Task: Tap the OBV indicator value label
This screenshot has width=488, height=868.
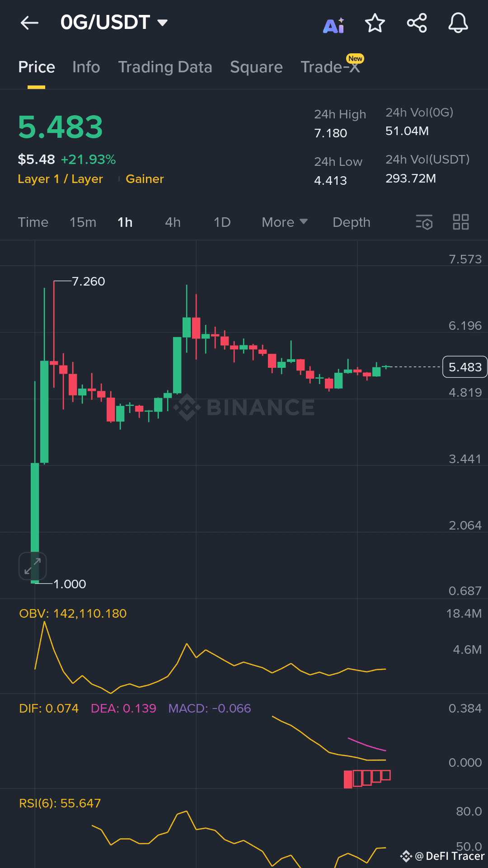Action: point(73,614)
